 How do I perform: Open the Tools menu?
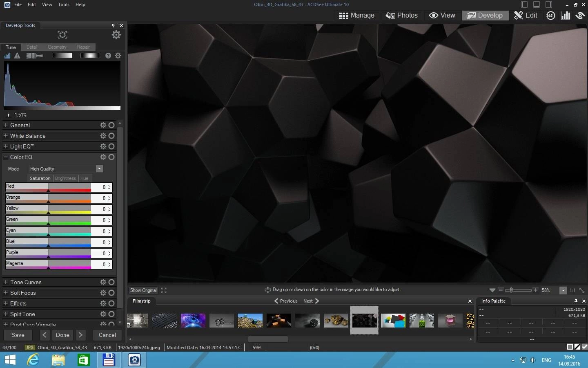pos(64,4)
